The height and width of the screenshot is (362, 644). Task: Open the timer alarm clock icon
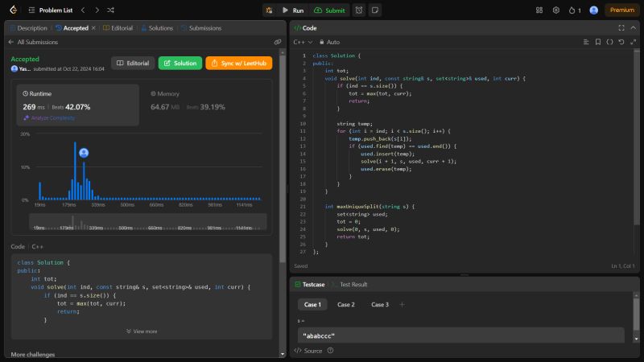(x=358, y=10)
